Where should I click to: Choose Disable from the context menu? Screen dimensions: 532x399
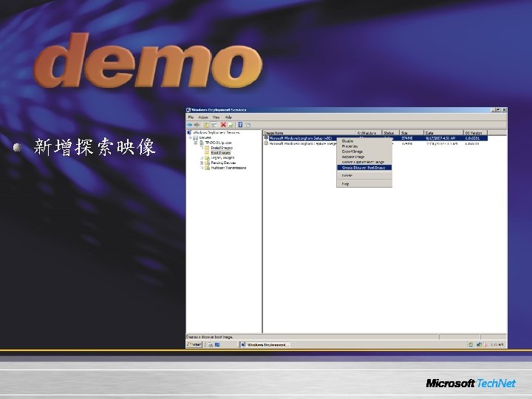point(364,141)
